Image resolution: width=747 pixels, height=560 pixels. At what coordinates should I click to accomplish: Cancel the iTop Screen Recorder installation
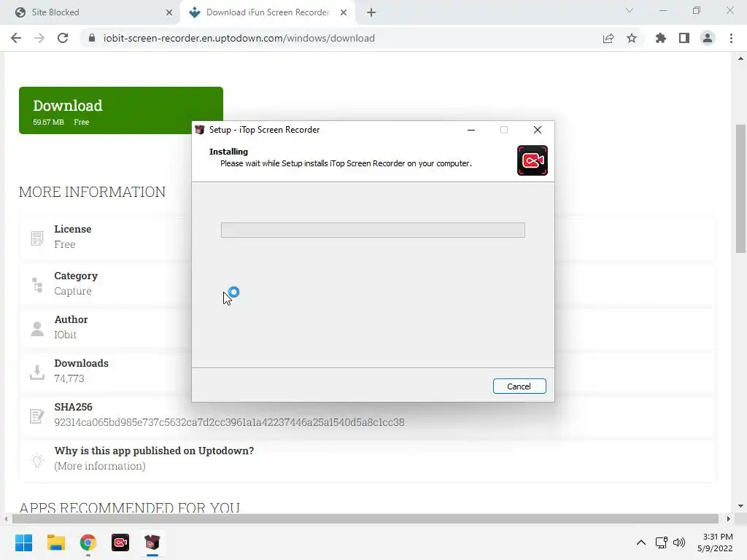(519, 386)
